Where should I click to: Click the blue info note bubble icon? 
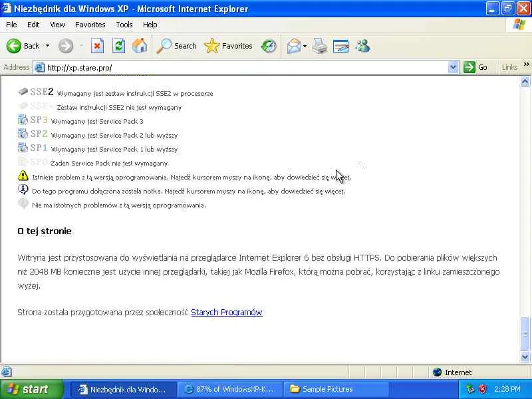[23, 190]
